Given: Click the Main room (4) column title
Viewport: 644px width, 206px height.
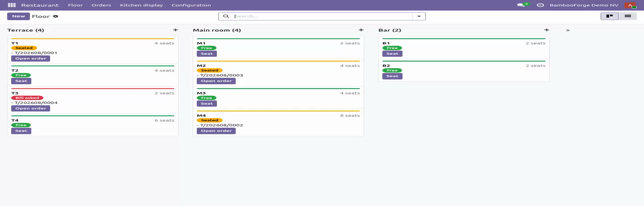Looking at the screenshot, I should (217, 30).
